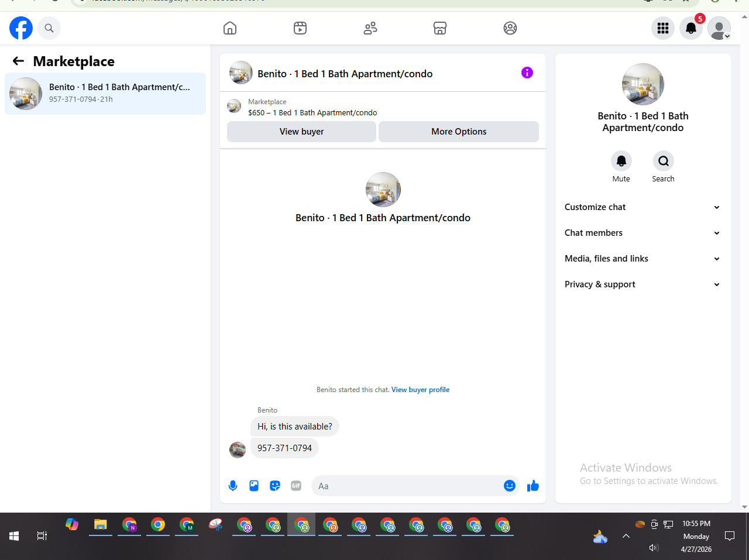Click the '$650 – 1 Bed 1 Bath Apartment/condo' listing text
749x560 pixels.
312,113
